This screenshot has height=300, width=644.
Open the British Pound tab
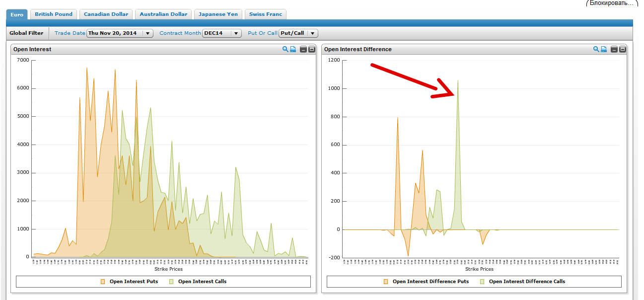[x=54, y=14]
